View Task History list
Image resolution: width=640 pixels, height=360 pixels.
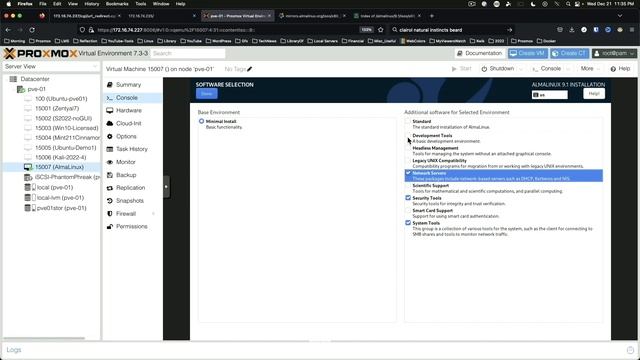(x=132, y=149)
